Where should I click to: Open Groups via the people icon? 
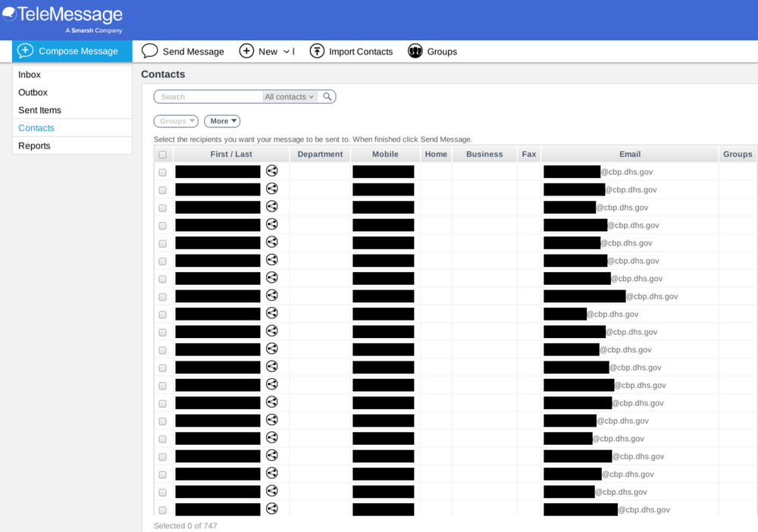click(415, 51)
